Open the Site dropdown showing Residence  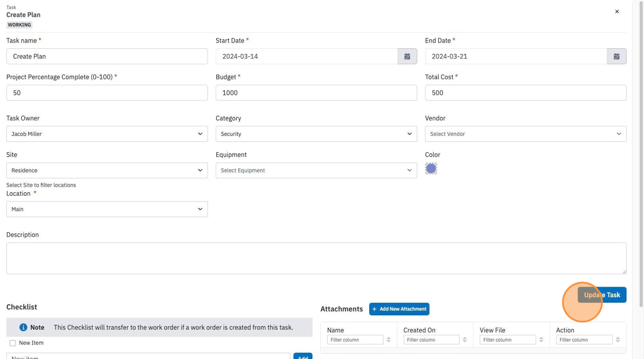(107, 170)
